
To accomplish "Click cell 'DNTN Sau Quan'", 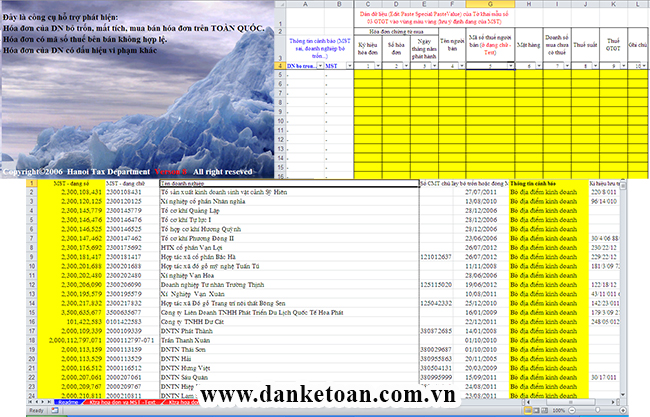I will click(289, 377).
